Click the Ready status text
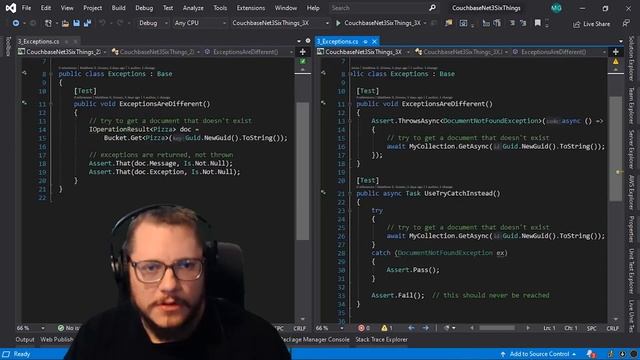The width and height of the screenshot is (640, 360). pos(22,354)
